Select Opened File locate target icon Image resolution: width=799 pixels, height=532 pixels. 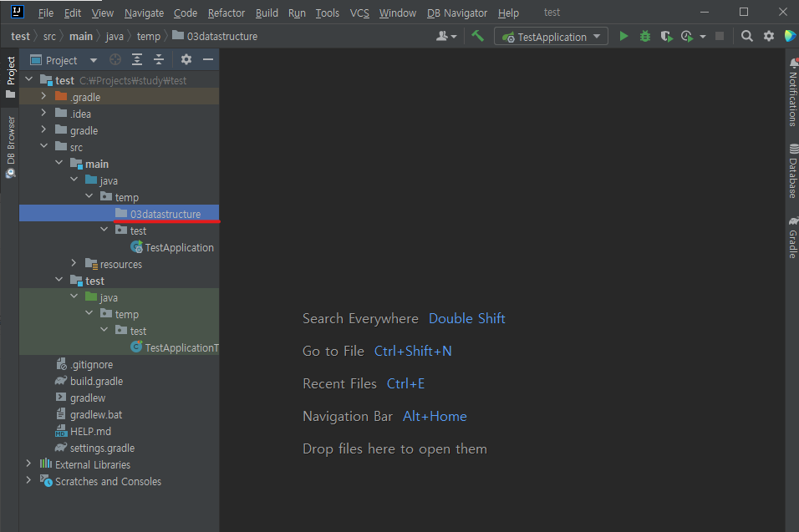click(x=115, y=59)
